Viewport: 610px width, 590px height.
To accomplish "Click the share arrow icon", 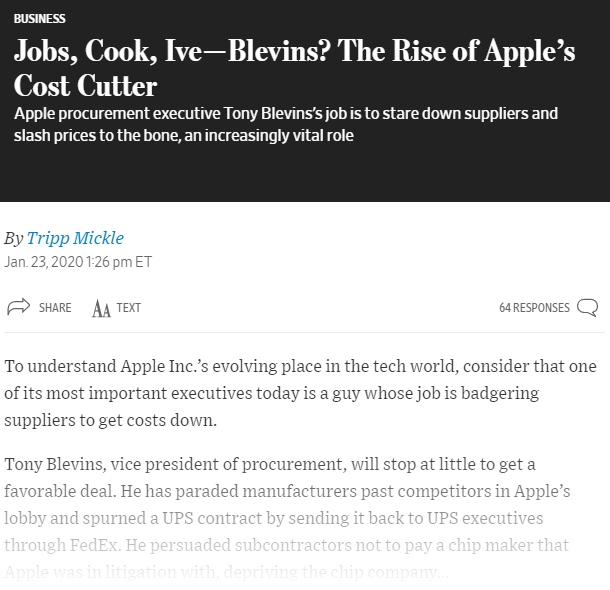I will pyautogui.click(x=18, y=307).
